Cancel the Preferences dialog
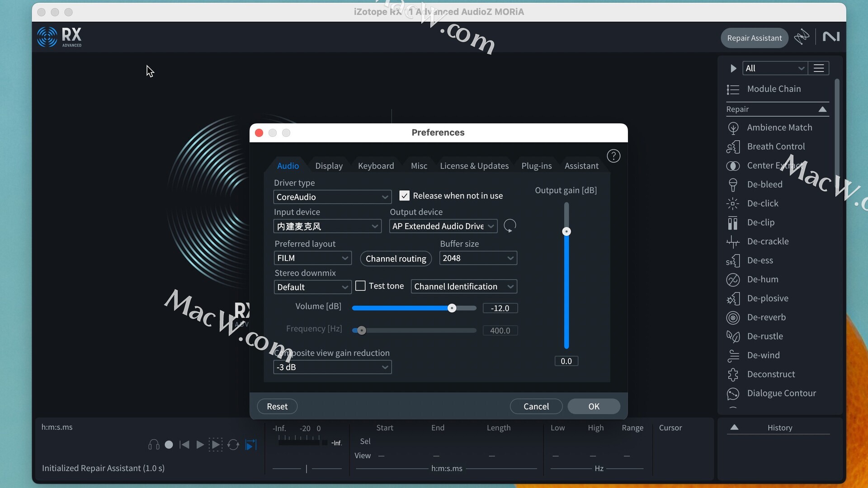 (536, 406)
